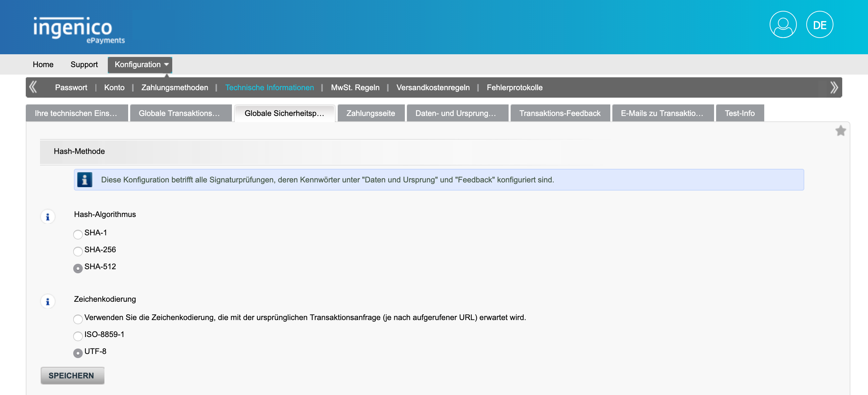Open the user account profile icon

(783, 25)
